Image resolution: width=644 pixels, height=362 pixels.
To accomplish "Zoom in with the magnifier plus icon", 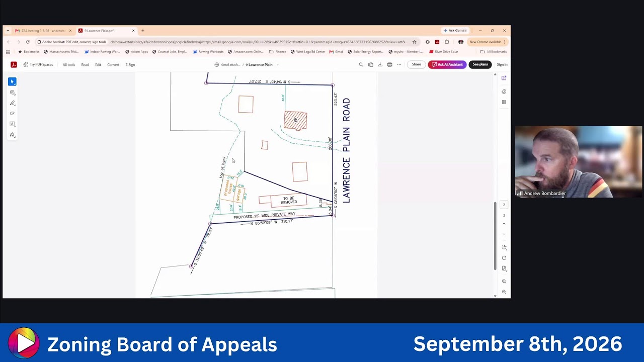I will (504, 281).
